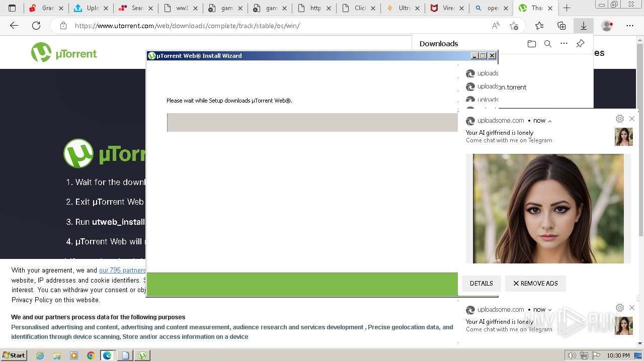Collapse the first uploadsome.com notification chevron

tap(550, 121)
